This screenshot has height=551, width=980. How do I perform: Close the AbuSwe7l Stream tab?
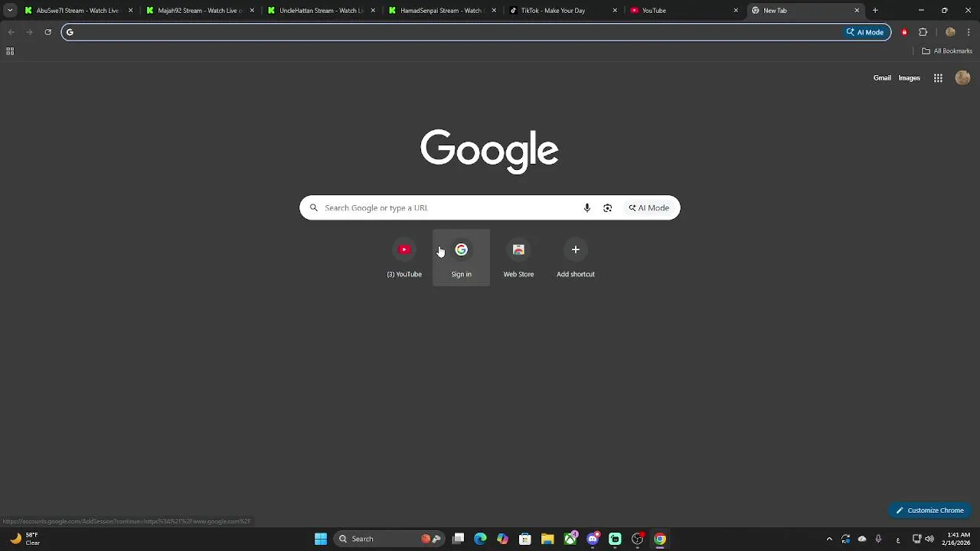[130, 11]
